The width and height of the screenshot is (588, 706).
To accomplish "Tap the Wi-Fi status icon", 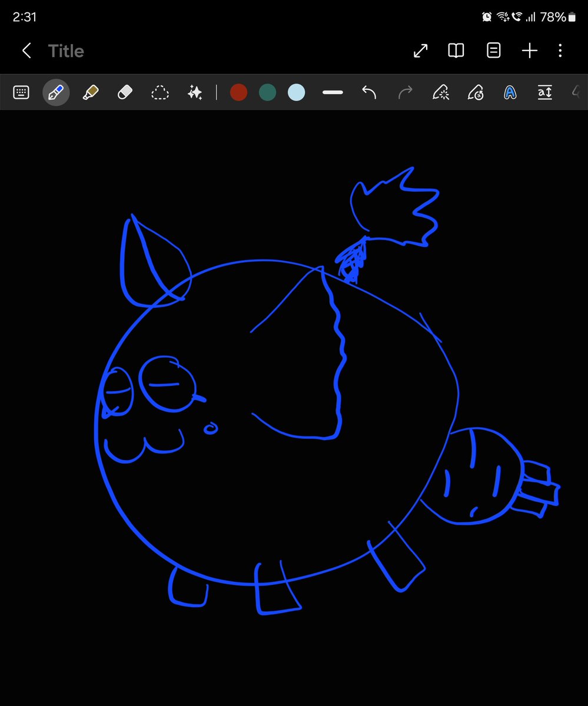I will coord(503,17).
